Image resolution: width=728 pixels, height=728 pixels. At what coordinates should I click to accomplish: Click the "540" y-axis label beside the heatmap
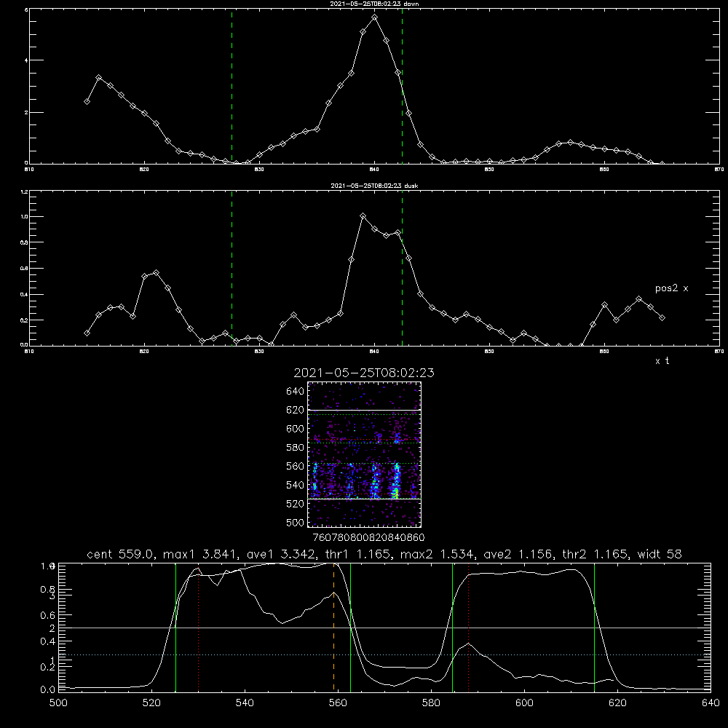[296, 485]
